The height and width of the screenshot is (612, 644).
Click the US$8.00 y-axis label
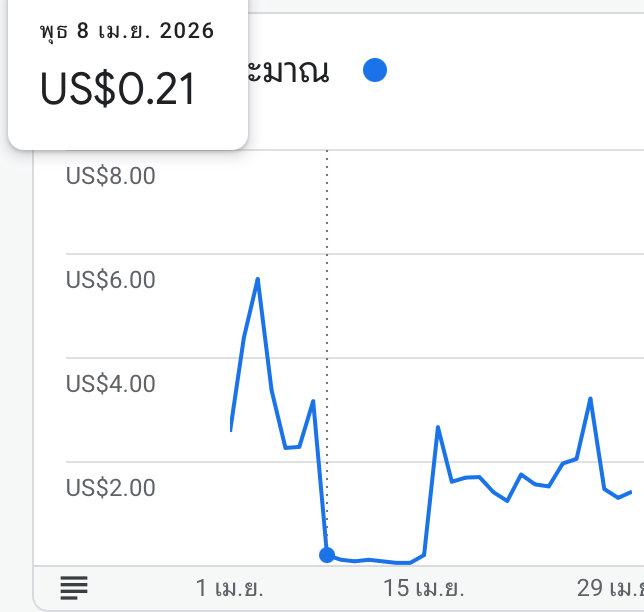110,176
